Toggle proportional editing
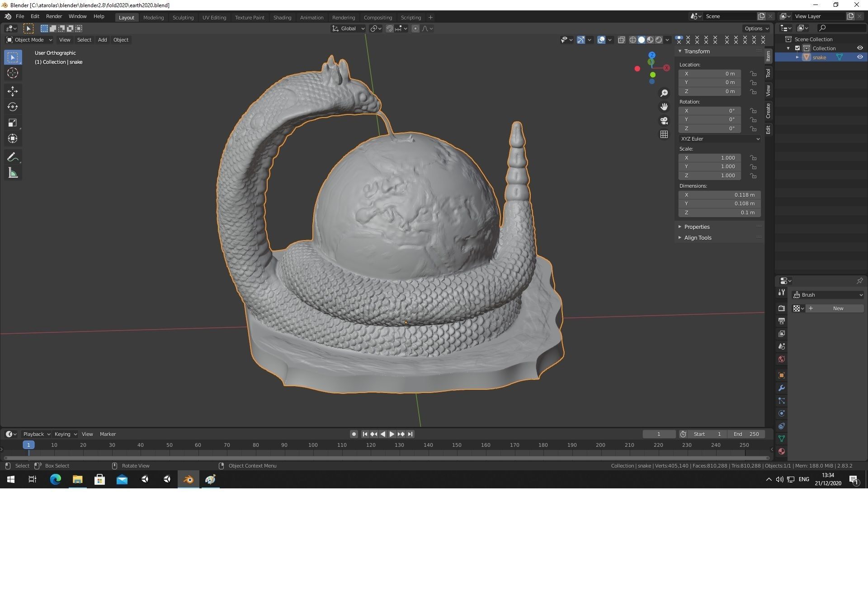Screen dimensions: 868x615 coord(415,28)
